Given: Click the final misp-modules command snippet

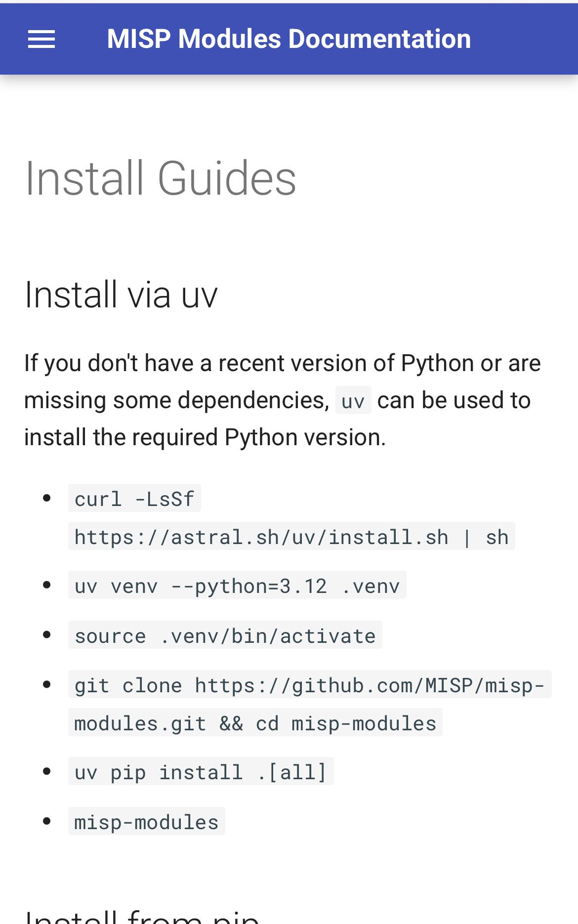Looking at the screenshot, I should [146, 822].
